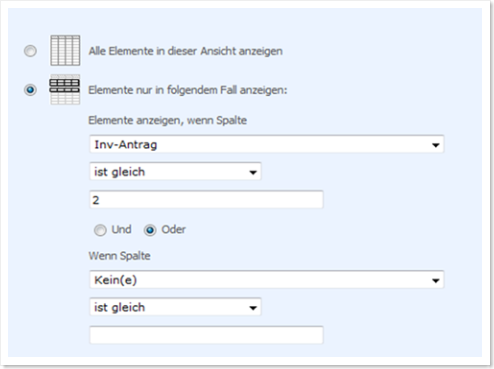Select the 'Alle Elemente in dieser Ansicht anzeigen' radio button
Viewport: 494px width, 369px height.
(30, 51)
